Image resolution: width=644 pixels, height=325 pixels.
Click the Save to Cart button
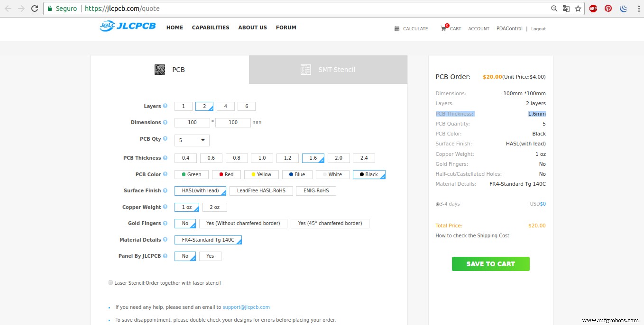click(490, 264)
